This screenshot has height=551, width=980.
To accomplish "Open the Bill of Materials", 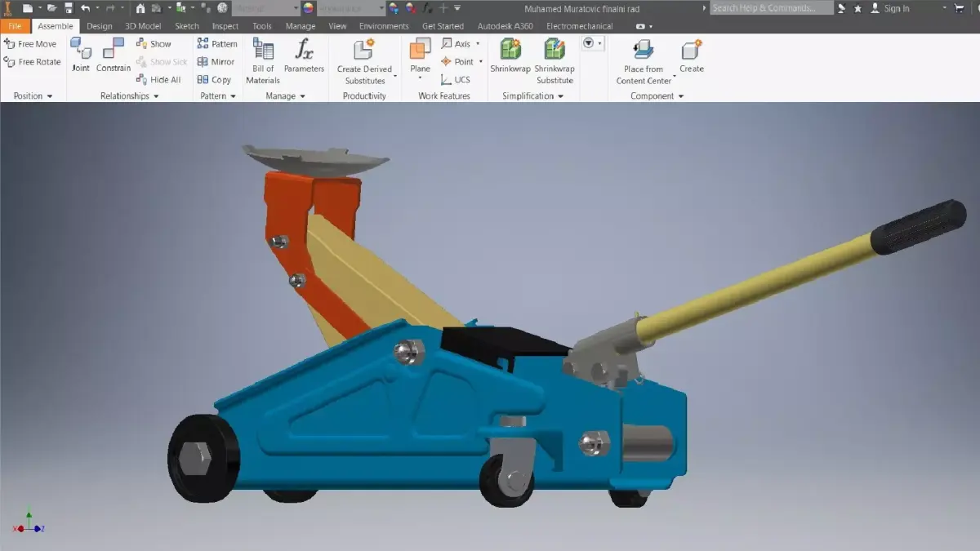I will click(x=263, y=61).
